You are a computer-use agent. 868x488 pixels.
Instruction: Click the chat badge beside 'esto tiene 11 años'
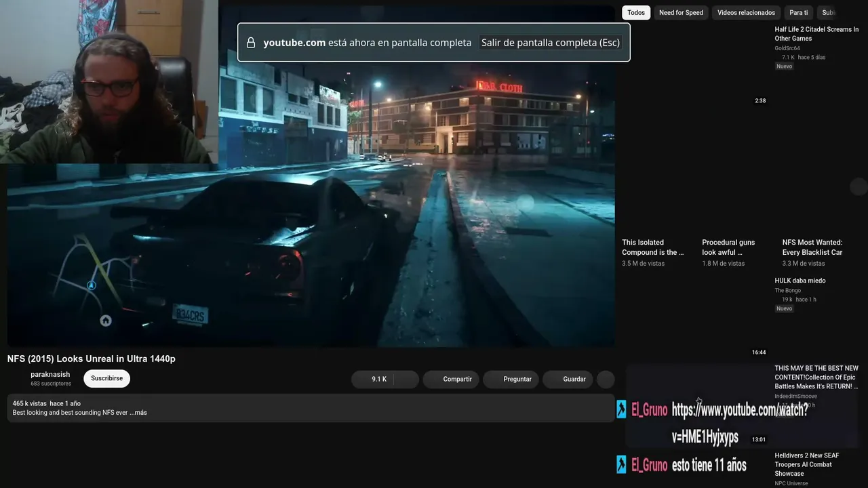click(x=621, y=464)
